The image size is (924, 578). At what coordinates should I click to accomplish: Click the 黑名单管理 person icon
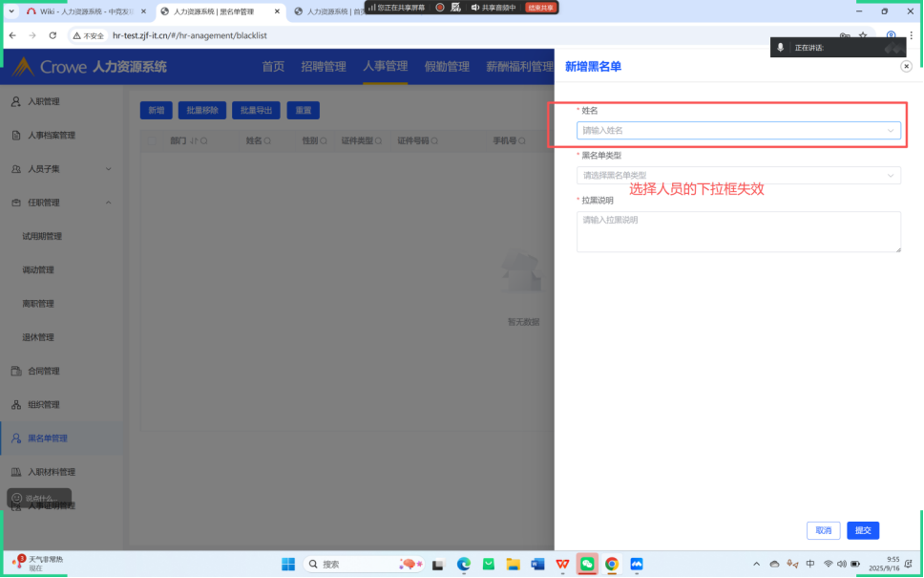pos(16,439)
